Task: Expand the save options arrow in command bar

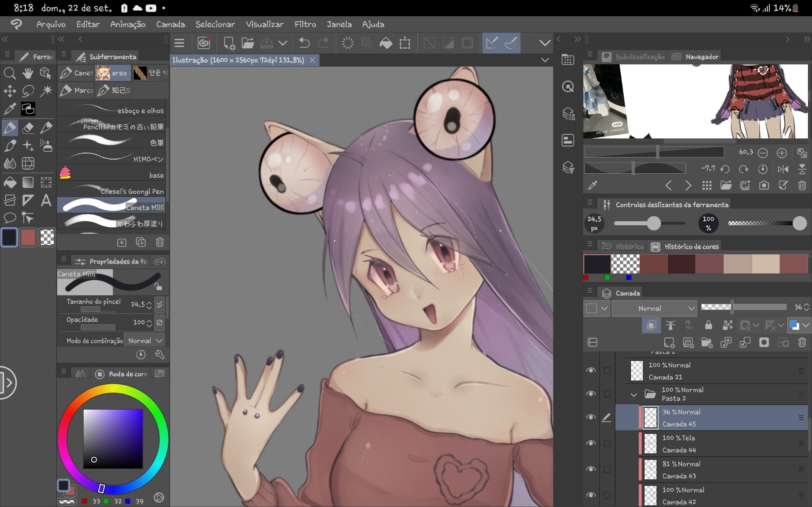Action: (283, 43)
